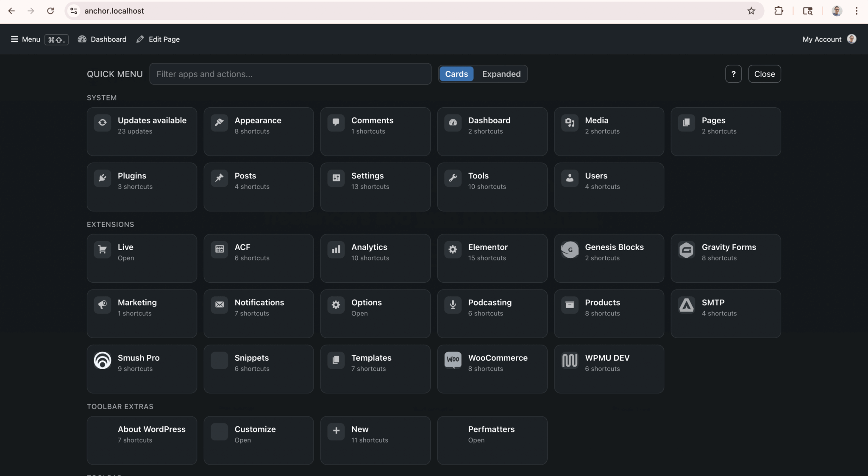Click the Genesis Blocks logo icon
Viewport: 868px width, 476px height.
pyautogui.click(x=570, y=249)
